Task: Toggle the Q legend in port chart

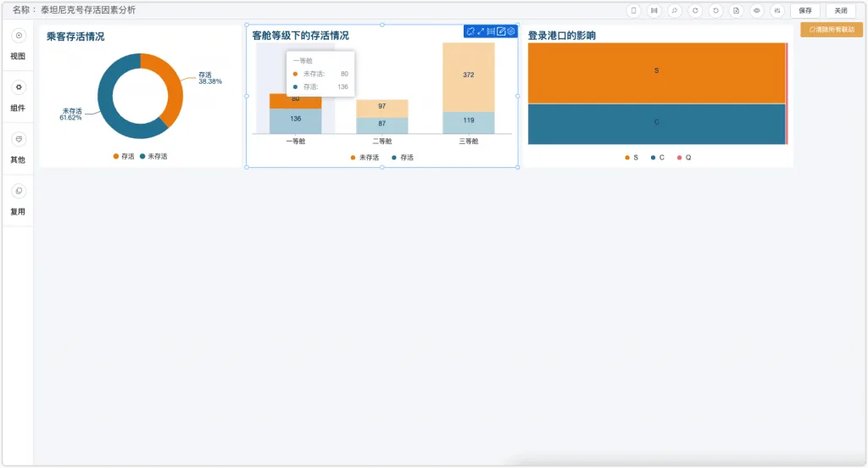Action: (x=684, y=158)
